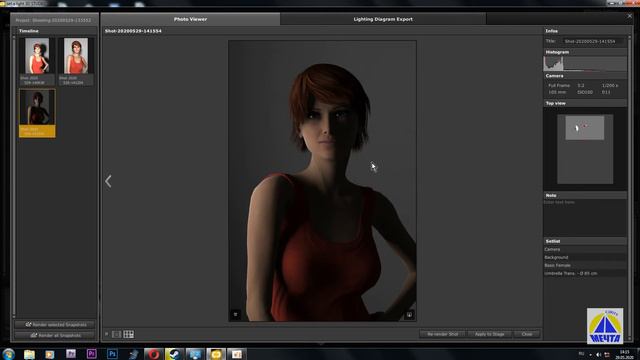The image size is (640, 360).
Task: Switch to the Photo Viewer tab
Action: point(190,19)
